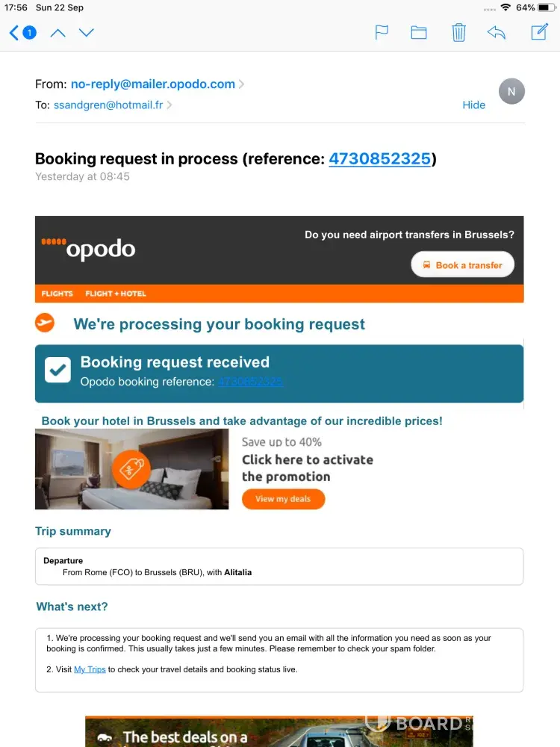Hide the email header details
Screen dimensions: 560x747
pos(473,105)
